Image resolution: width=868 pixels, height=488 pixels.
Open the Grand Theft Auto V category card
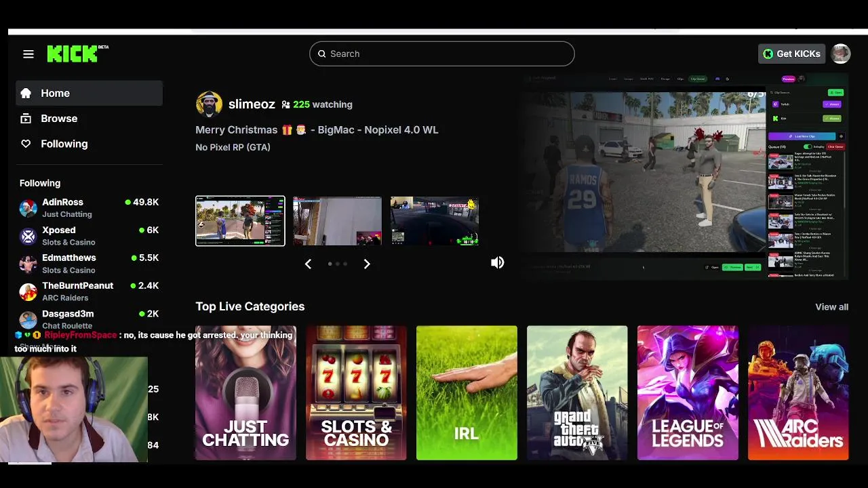tap(577, 393)
